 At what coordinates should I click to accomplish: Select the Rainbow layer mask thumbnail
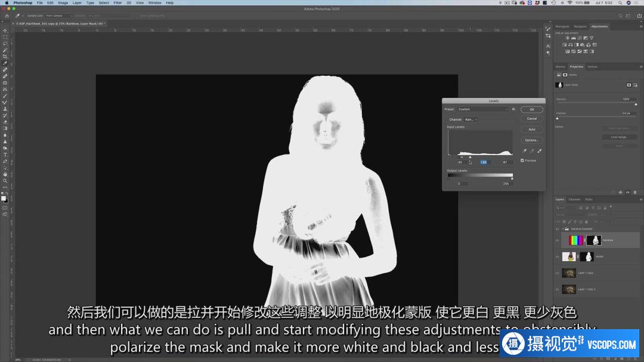(x=594, y=240)
